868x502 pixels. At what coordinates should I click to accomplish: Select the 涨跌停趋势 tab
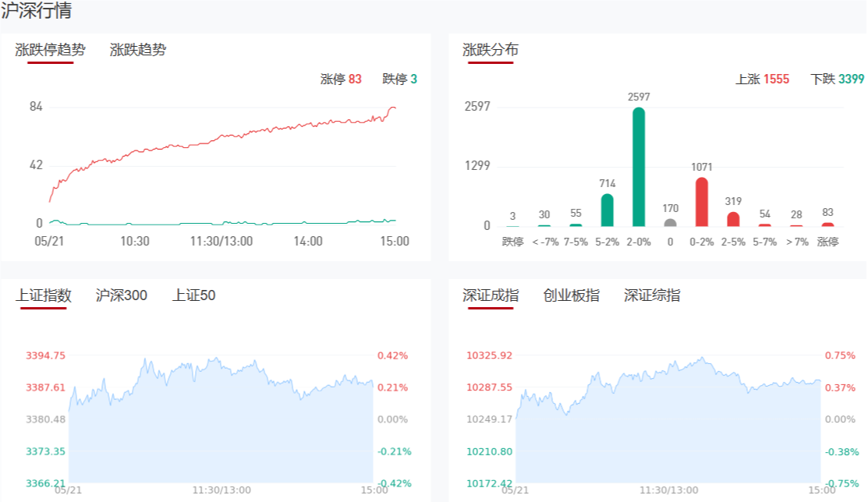coord(50,50)
